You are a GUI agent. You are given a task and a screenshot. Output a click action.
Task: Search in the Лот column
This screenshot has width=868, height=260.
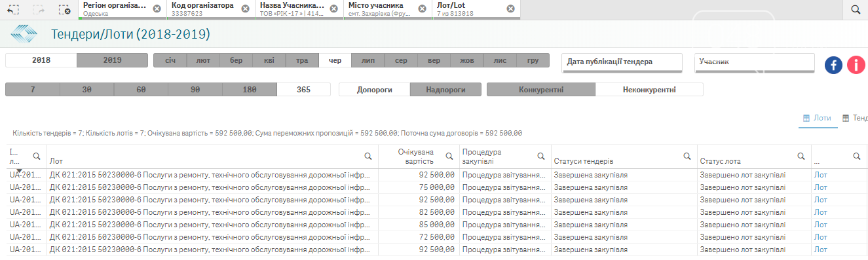pos(368,156)
